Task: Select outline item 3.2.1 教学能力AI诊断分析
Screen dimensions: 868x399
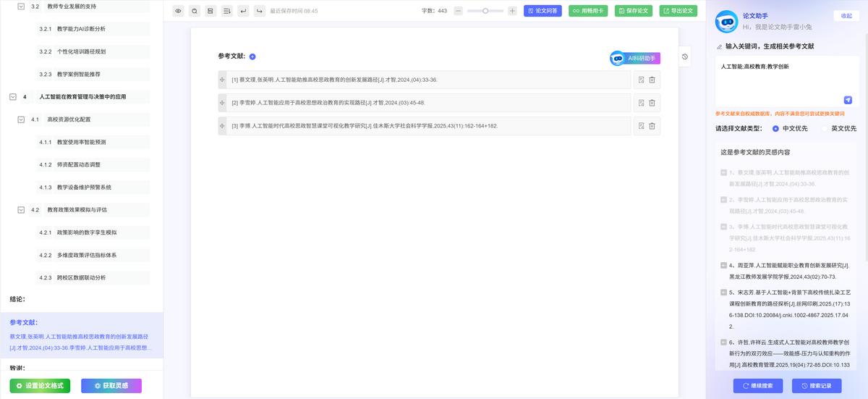Action: pos(92,29)
